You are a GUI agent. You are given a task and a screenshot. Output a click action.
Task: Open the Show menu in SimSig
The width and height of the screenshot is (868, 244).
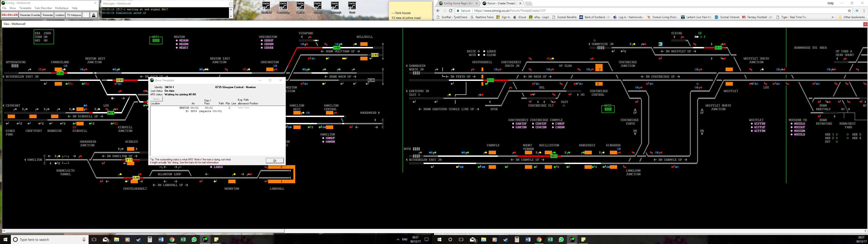[12, 8]
